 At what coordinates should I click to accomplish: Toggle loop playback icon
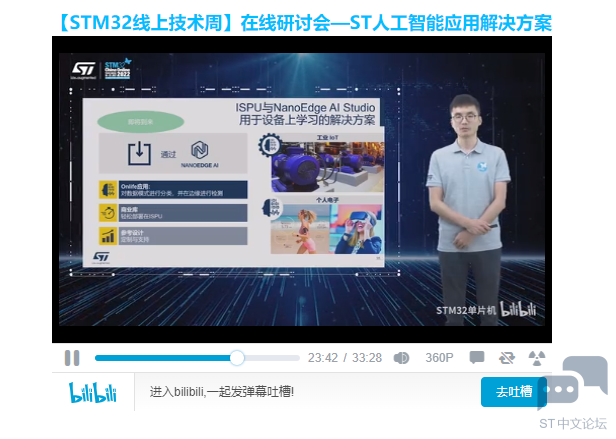coord(507,358)
